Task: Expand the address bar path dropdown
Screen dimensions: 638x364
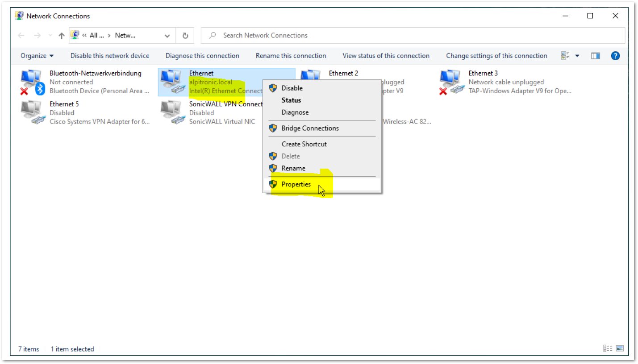Action: pos(167,36)
